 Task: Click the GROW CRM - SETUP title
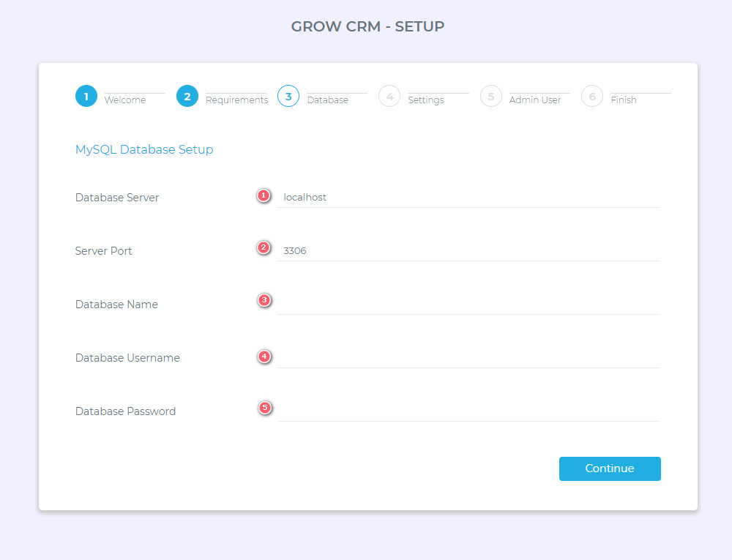(367, 26)
